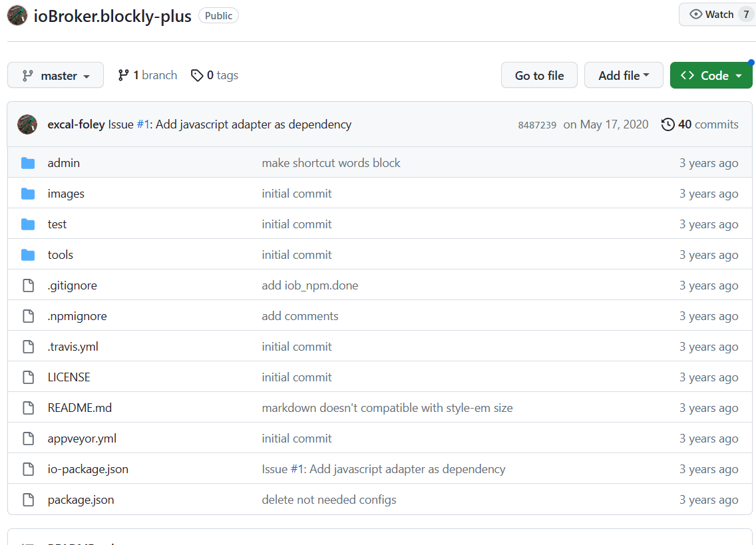Expand the Add file dropdown
756x545 pixels.
[x=624, y=76]
